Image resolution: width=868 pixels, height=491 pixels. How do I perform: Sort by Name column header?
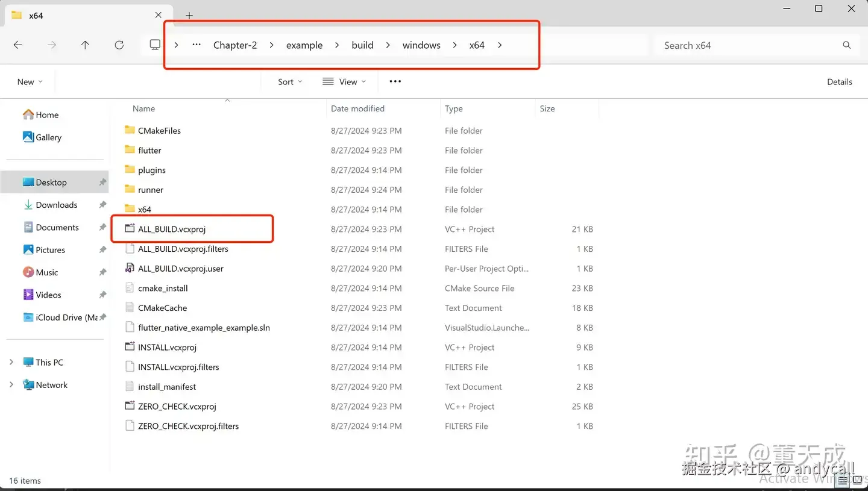point(143,108)
